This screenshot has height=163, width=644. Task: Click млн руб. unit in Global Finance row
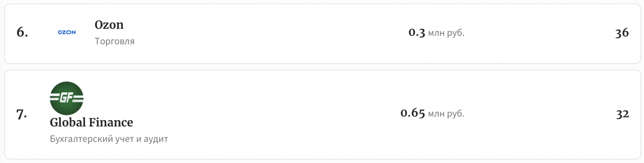tap(446, 114)
